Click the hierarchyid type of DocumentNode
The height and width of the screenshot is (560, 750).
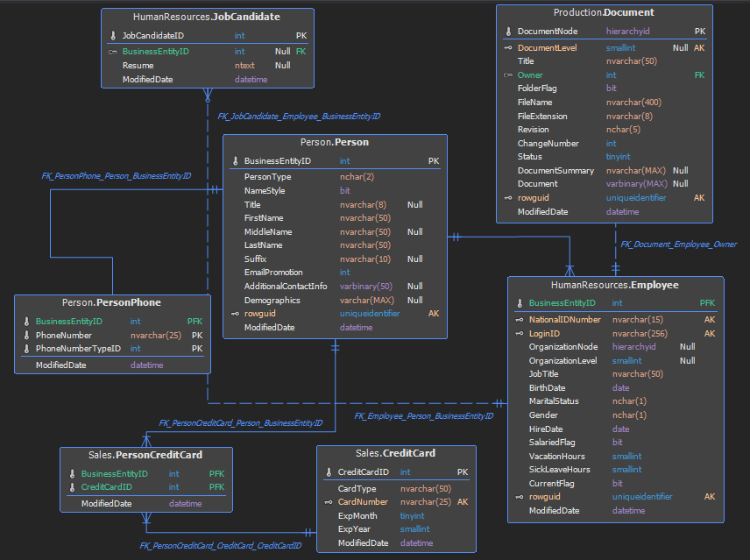tap(627, 31)
